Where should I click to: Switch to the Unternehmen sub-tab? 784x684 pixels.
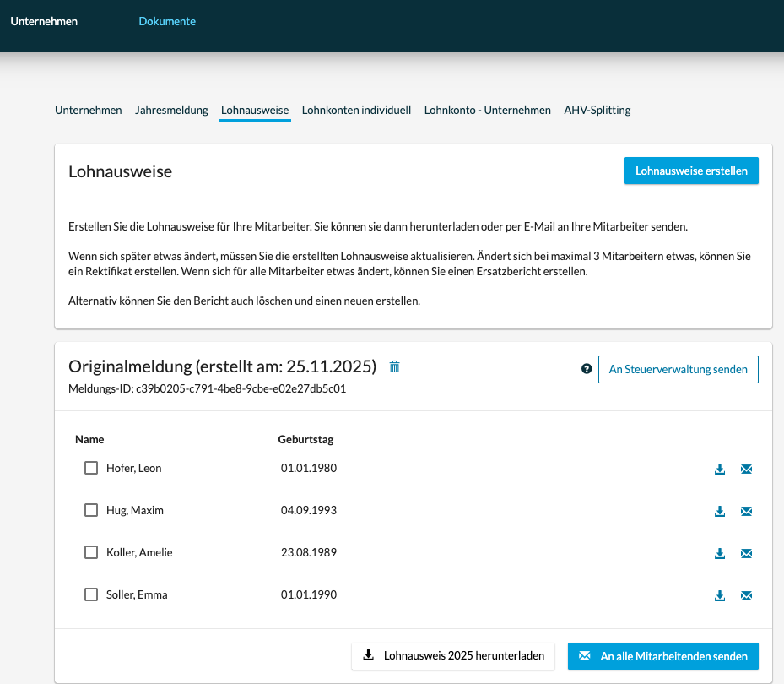[89, 110]
